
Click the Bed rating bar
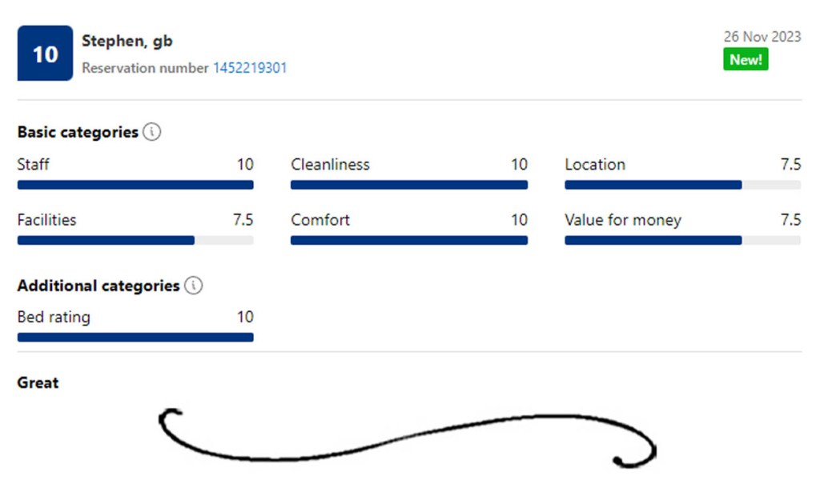135,338
